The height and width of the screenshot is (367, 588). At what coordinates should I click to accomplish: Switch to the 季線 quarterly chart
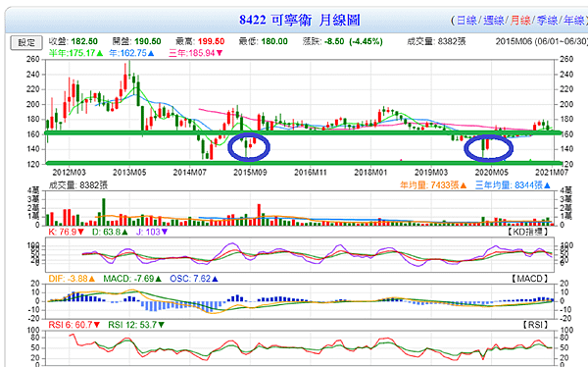(x=547, y=21)
